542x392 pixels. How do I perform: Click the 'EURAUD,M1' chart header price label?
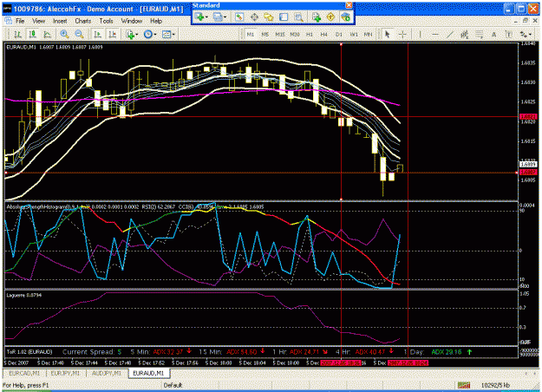[x=55, y=47]
